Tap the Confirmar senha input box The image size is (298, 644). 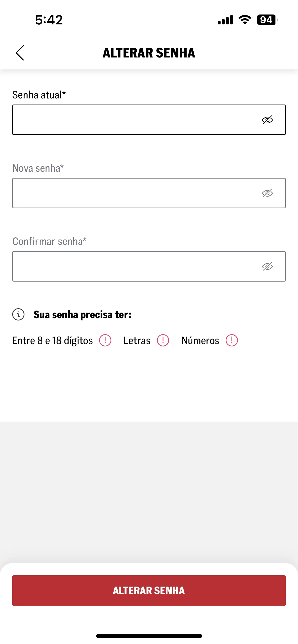click(x=149, y=266)
